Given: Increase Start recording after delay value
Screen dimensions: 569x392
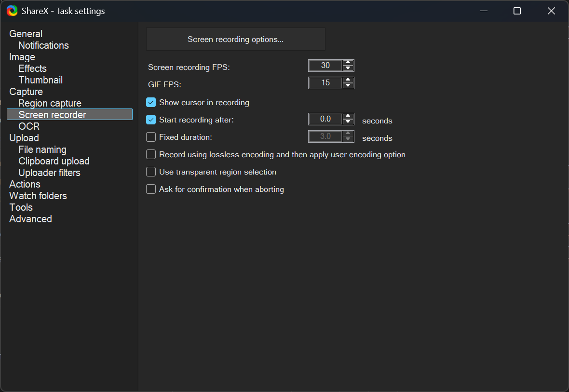Looking at the screenshot, I should [x=348, y=116].
